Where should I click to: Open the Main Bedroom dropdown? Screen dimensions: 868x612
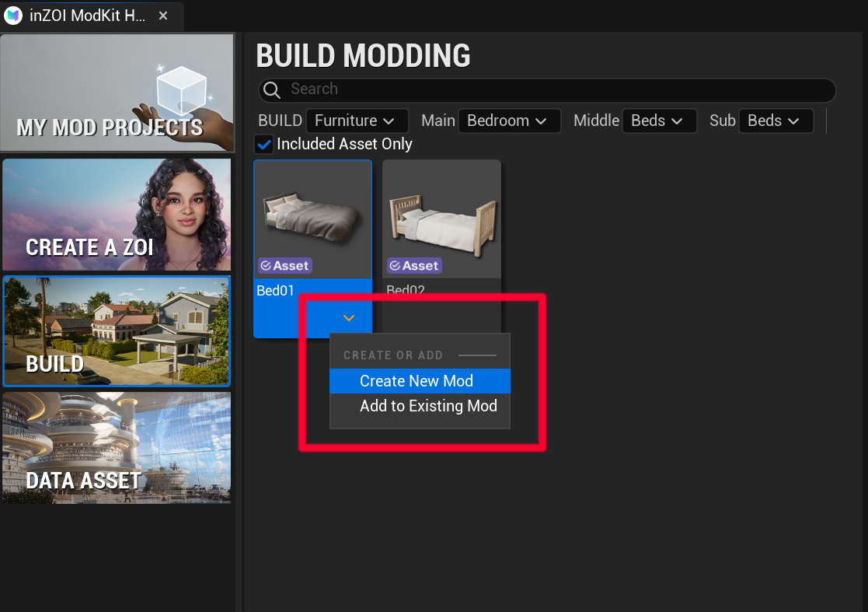click(x=509, y=121)
